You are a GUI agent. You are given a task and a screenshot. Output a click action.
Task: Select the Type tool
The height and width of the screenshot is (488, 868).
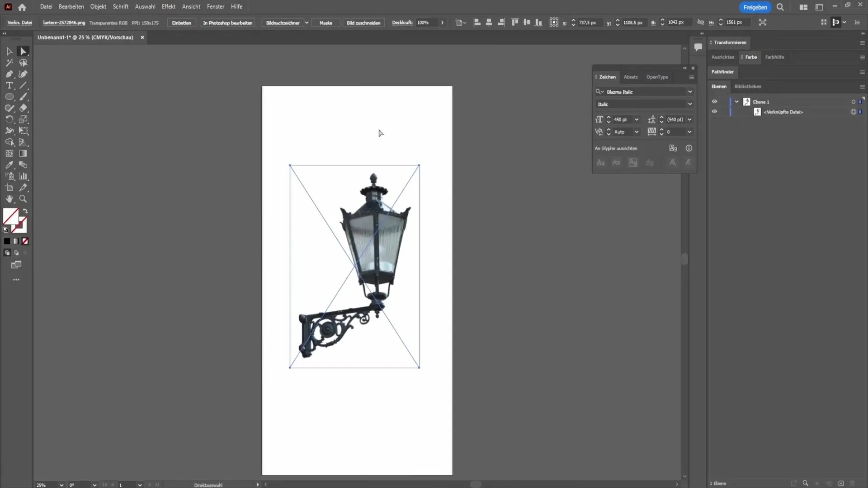[9, 85]
